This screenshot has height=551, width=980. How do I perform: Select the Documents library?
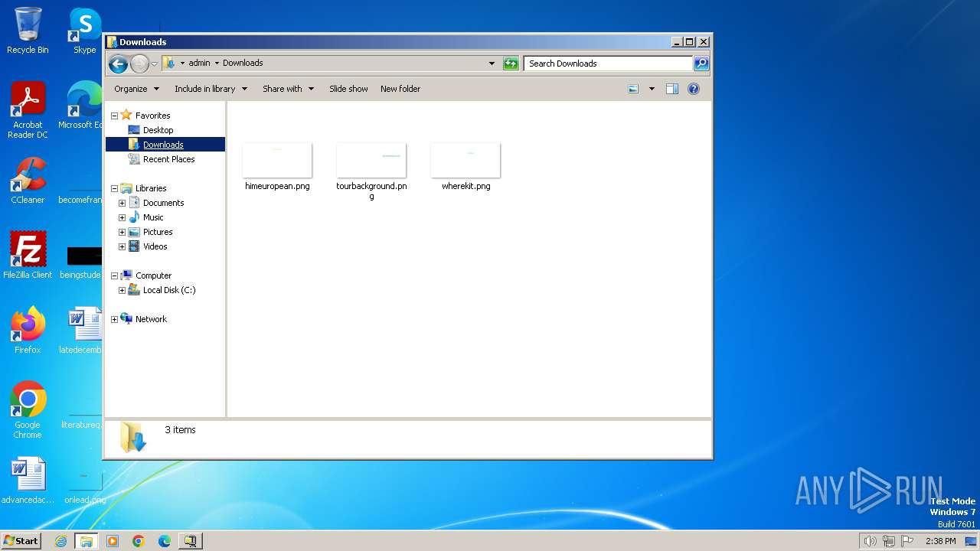[163, 203]
